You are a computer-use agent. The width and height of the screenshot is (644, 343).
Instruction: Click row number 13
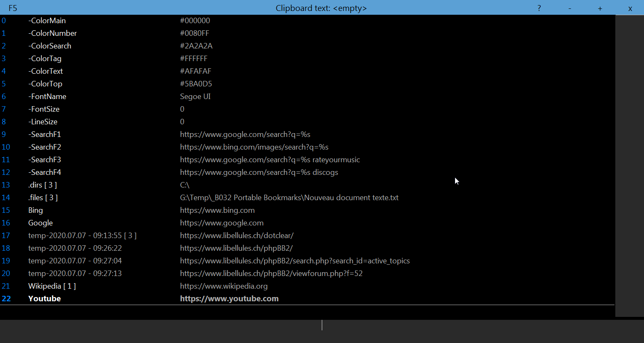(6, 185)
